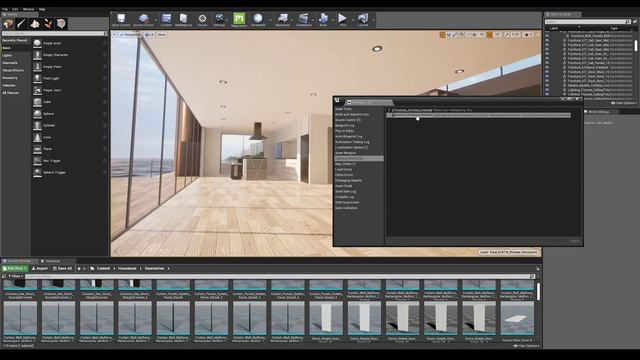Click the Sphere Trigger icon

pos(38,172)
